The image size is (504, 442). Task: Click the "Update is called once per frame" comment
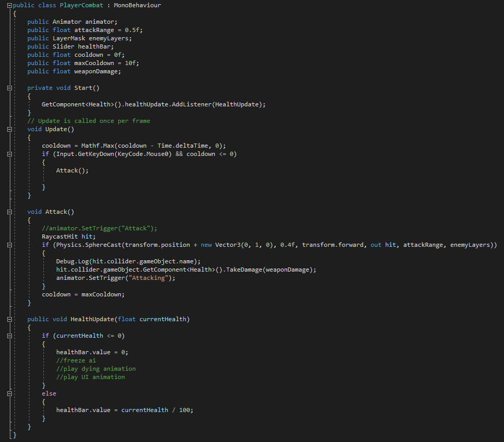(x=88, y=121)
